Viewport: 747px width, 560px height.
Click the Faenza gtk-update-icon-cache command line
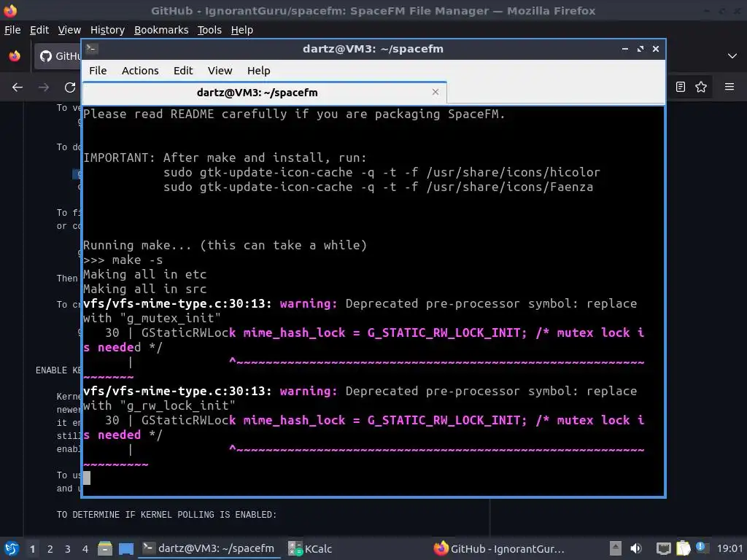click(379, 187)
